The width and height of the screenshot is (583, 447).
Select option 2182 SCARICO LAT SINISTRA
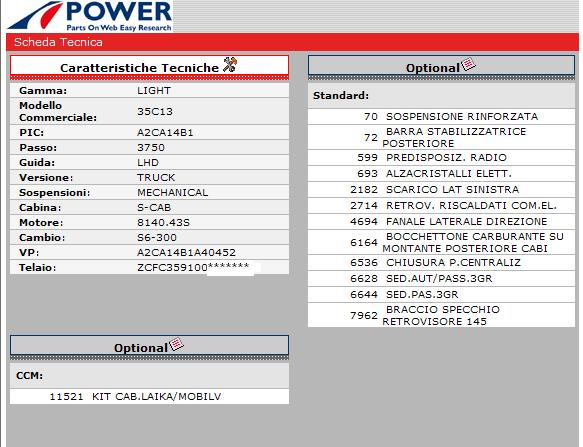[441, 190]
